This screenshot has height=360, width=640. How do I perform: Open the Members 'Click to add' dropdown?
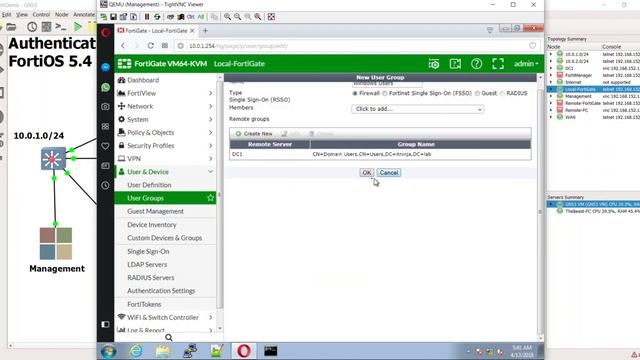coord(418,109)
